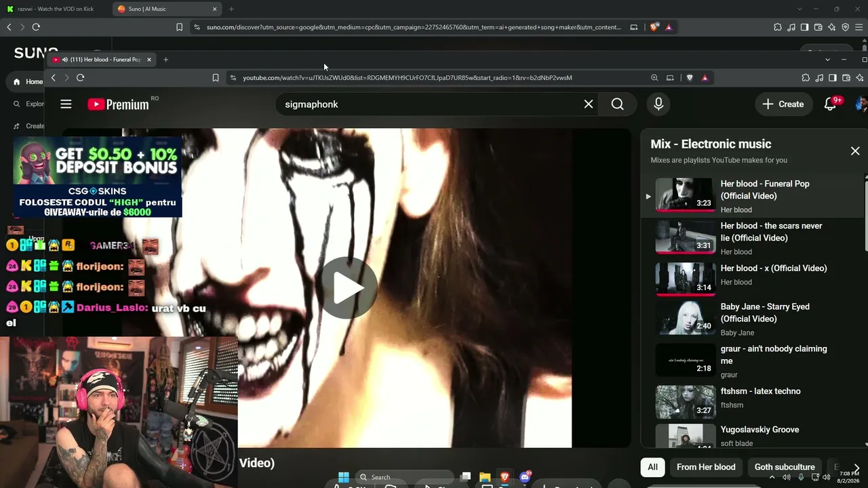Open Leo AI sparkle icon in Suno window

pos(831,27)
